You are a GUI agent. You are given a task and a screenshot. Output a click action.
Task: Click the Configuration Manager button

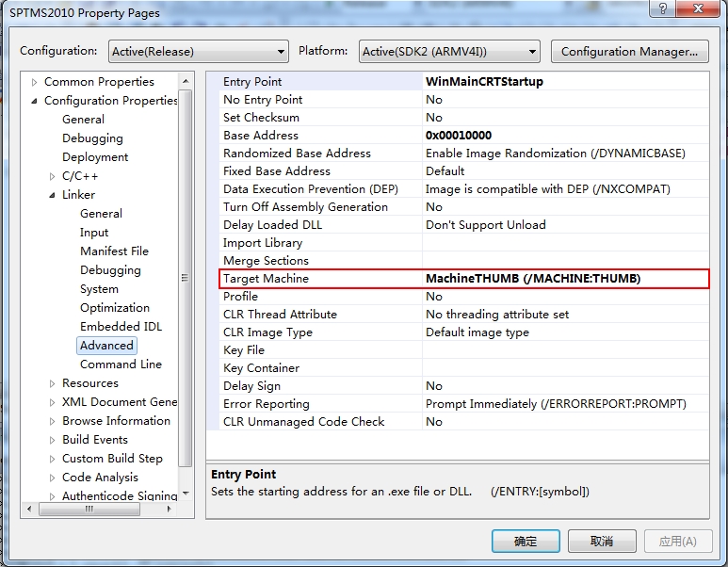point(629,51)
